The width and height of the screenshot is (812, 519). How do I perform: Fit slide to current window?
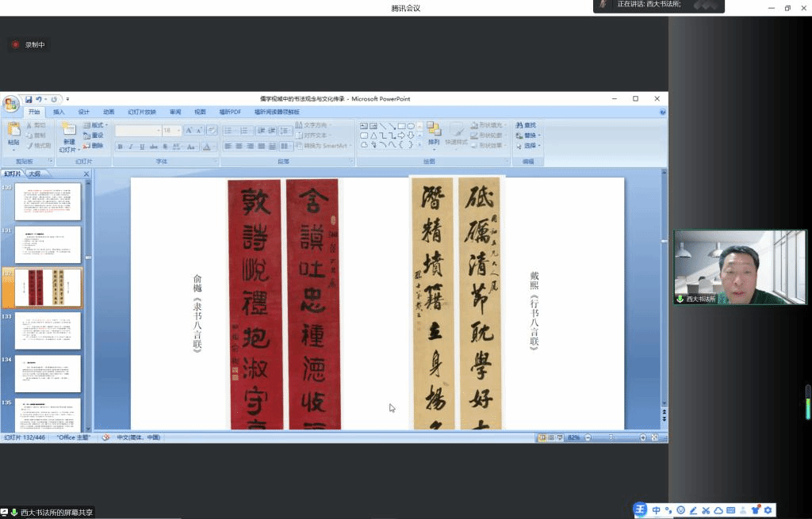(655, 437)
